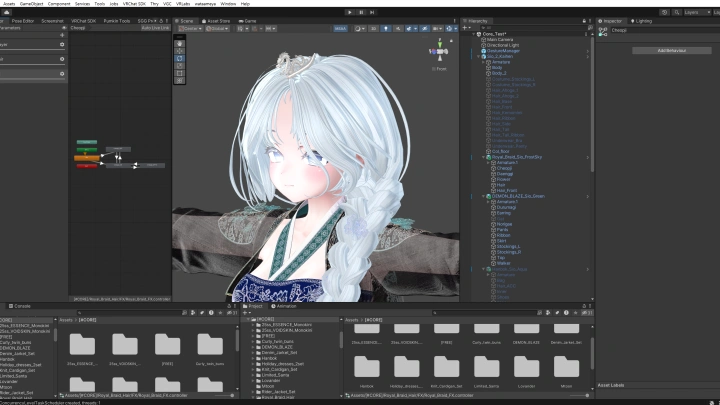Switch to the Pumkin Tools tab
Viewport: 720px width, 405px height.
pyautogui.click(x=117, y=21)
